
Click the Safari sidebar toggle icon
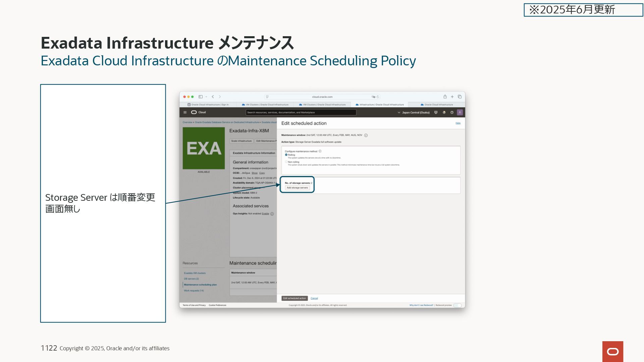[200, 97]
